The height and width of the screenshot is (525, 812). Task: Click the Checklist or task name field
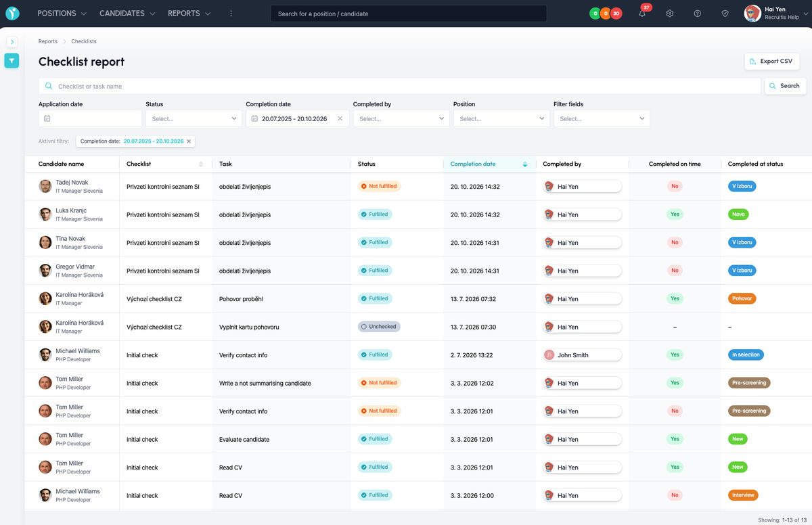399,86
